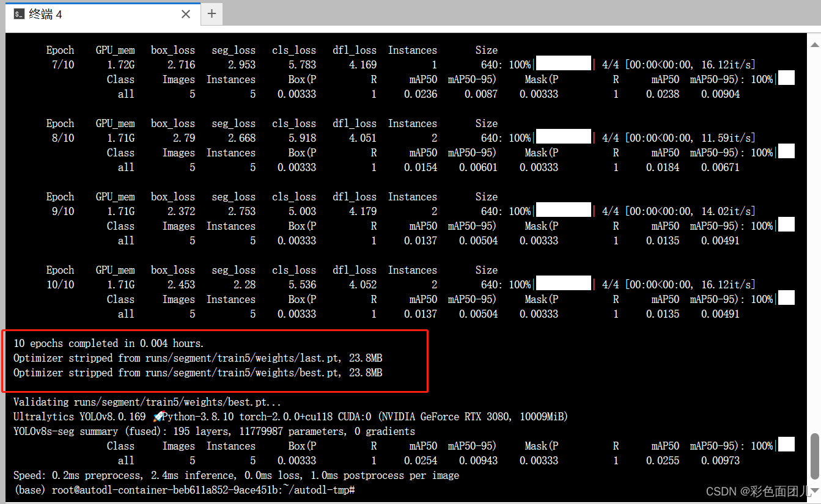Click the cls_loss value '5.536'
Image resolution: width=821 pixels, height=504 pixels.
tap(303, 285)
